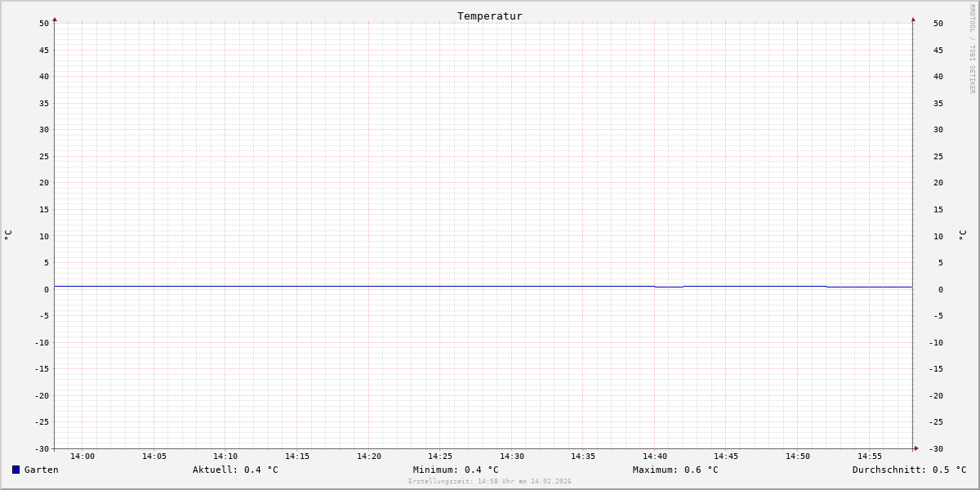The height and width of the screenshot is (490, 980).
Task: Click the 14:35 time axis label
Action: [583, 456]
